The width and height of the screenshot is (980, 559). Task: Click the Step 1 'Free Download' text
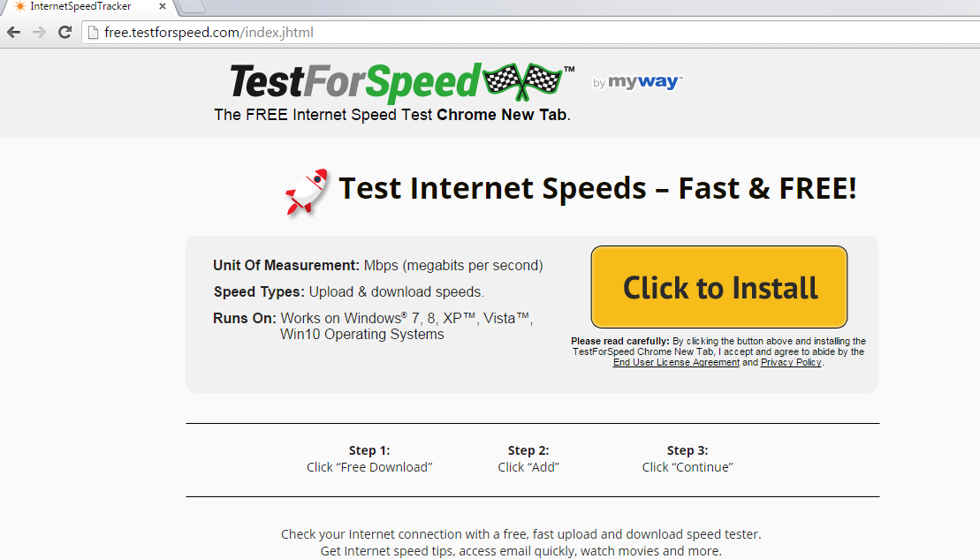tap(369, 467)
